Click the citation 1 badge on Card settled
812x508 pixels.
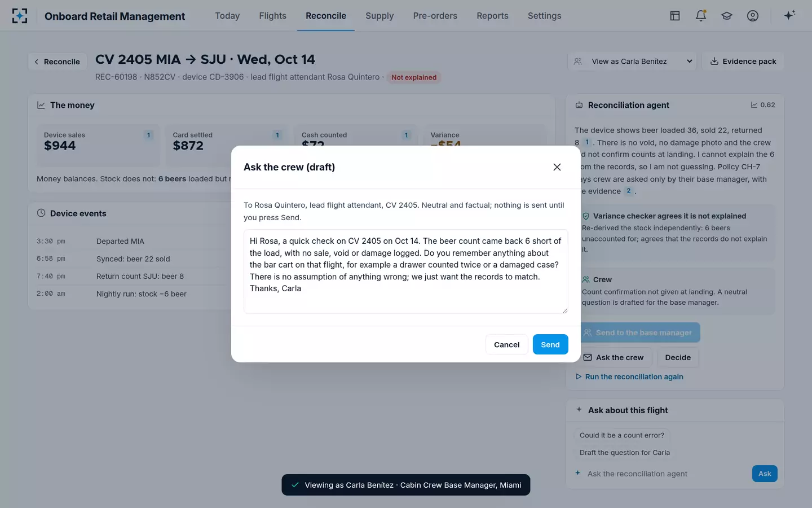[x=277, y=135]
